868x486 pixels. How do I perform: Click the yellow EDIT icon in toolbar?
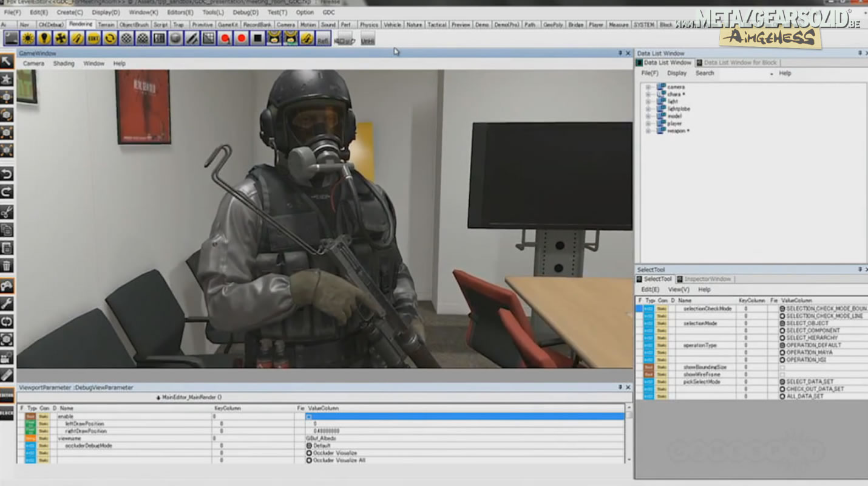coord(93,38)
